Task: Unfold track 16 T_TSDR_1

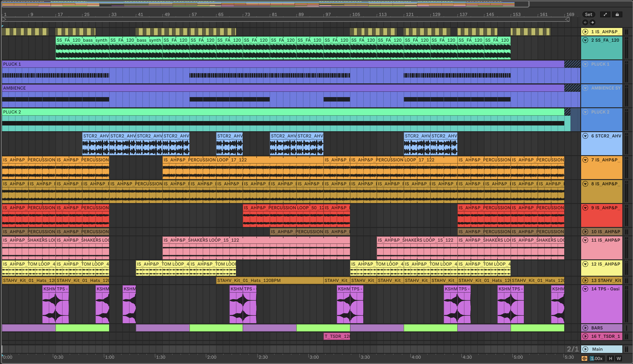Action: [585, 337]
